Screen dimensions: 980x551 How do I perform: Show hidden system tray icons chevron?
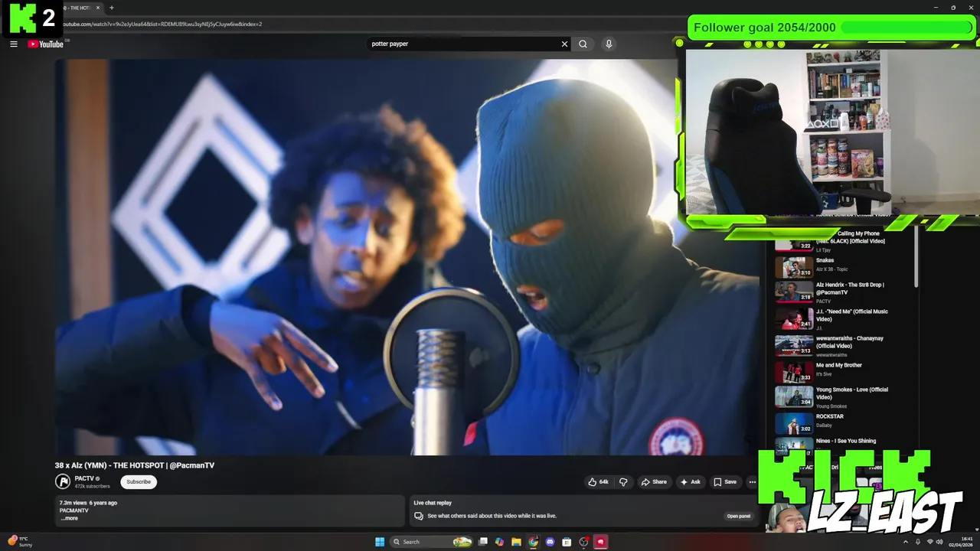tap(906, 542)
